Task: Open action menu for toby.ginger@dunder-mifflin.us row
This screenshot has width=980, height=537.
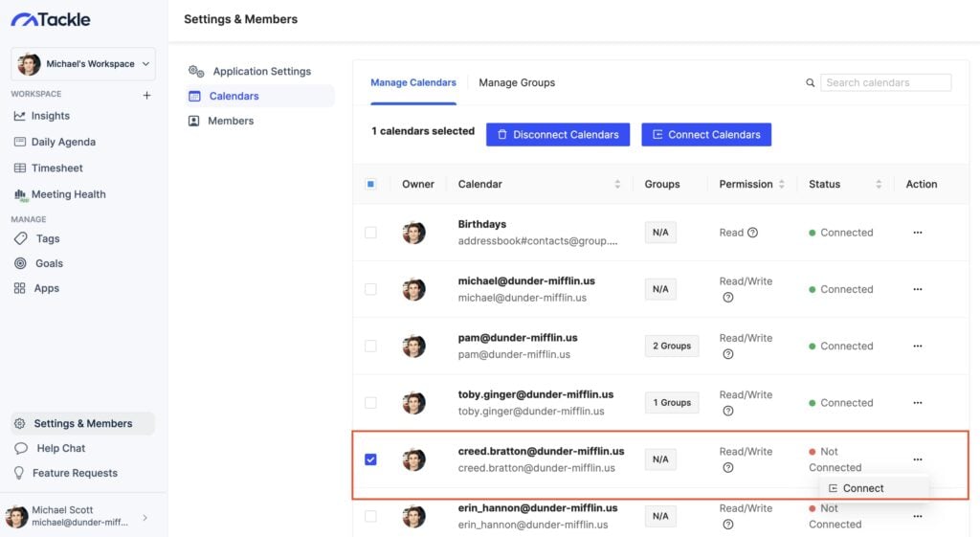Action: coord(918,403)
